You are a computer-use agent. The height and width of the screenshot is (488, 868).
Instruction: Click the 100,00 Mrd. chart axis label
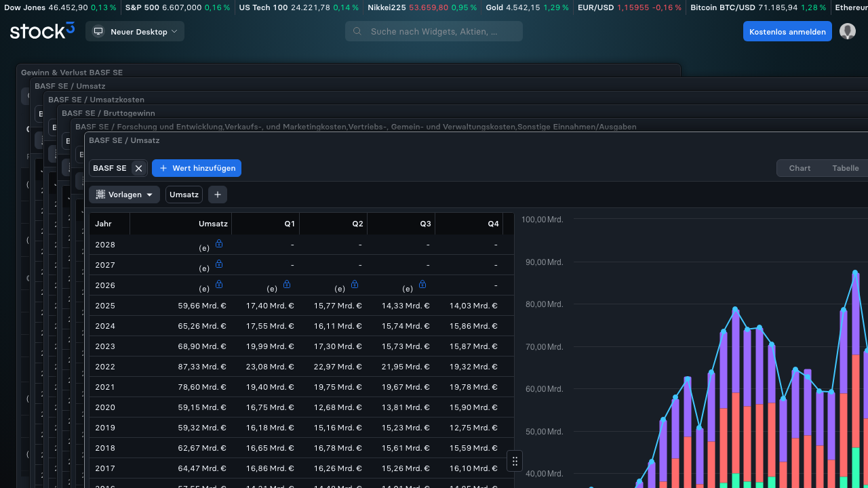(x=542, y=220)
